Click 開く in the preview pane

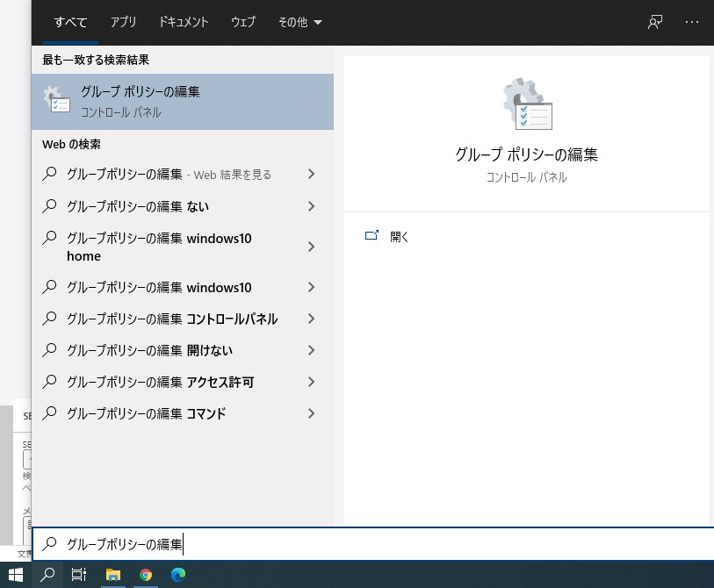coord(400,236)
